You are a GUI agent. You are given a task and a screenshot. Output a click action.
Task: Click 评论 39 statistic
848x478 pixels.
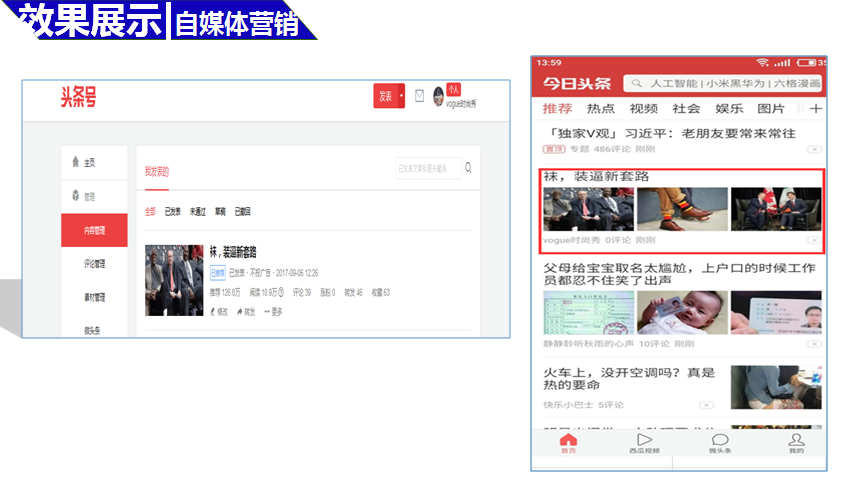[302, 293]
